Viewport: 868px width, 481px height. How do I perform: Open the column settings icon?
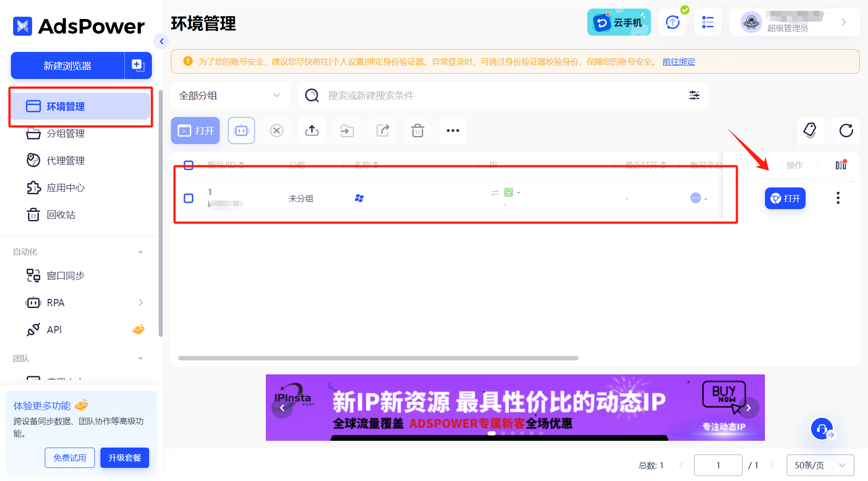[x=841, y=165]
